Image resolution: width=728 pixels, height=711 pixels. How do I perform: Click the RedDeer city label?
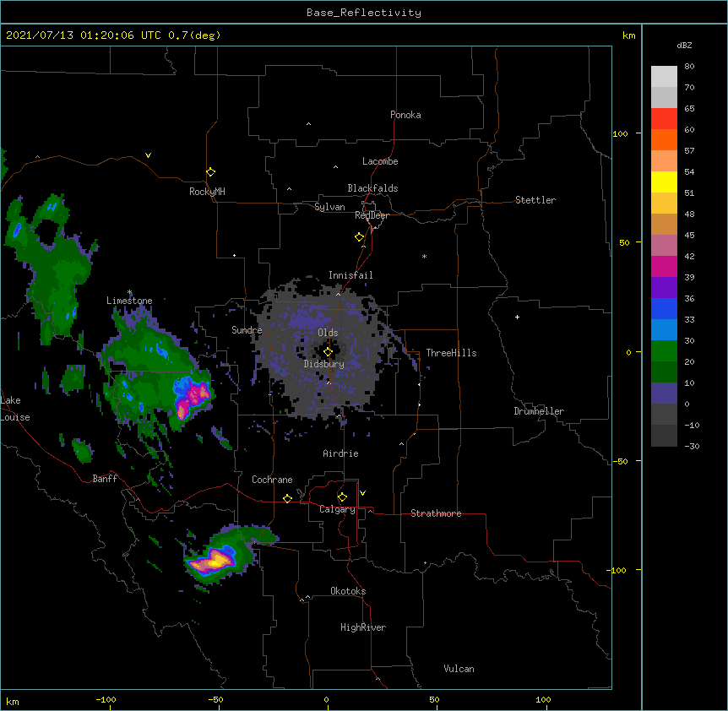(x=372, y=215)
